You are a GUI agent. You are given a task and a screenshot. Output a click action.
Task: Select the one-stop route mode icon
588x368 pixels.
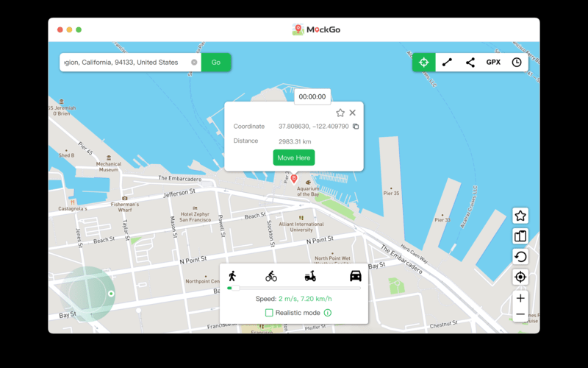(447, 63)
